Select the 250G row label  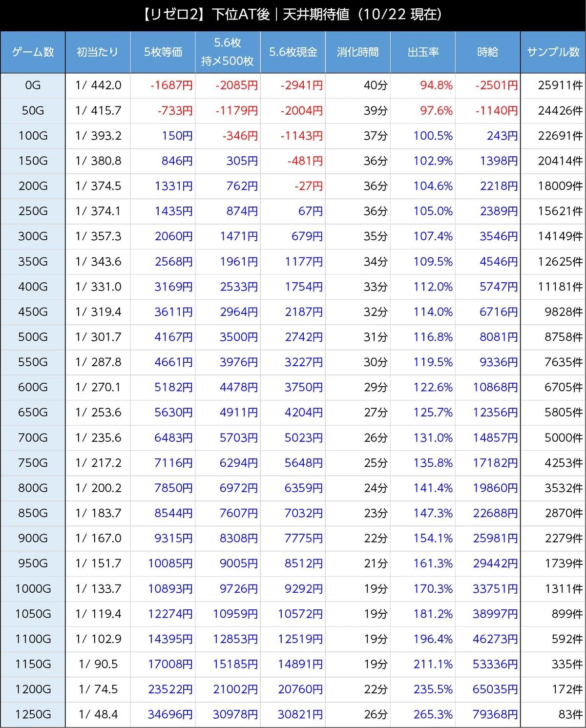[x=33, y=211]
